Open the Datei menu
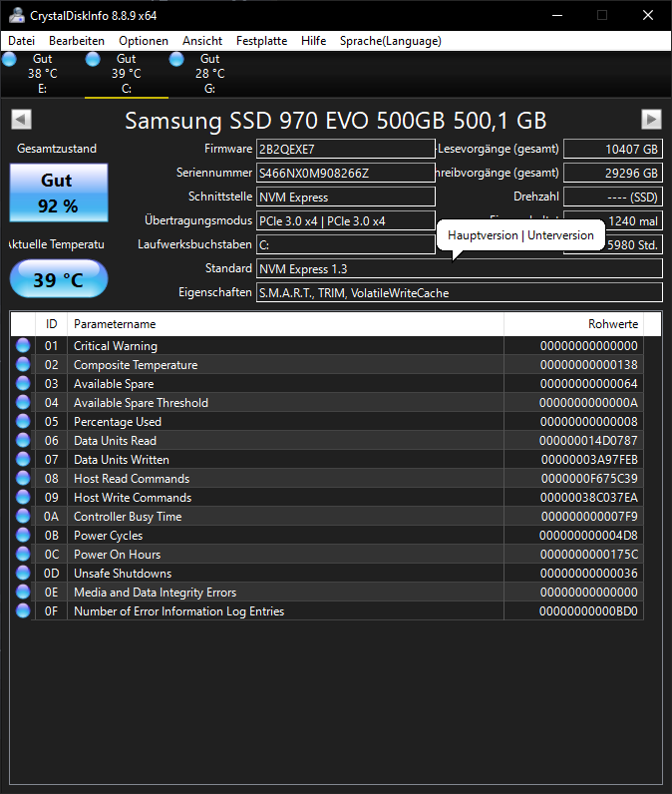672x794 pixels. pyautogui.click(x=22, y=41)
